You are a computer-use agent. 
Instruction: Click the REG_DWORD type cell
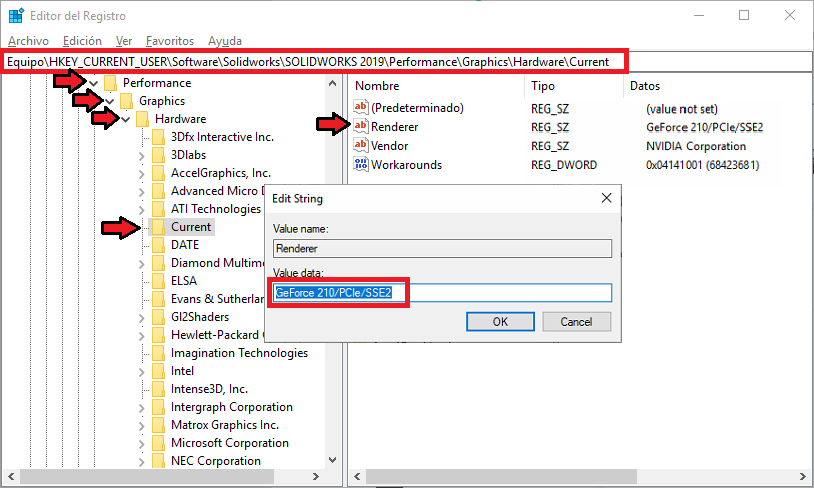(564, 165)
